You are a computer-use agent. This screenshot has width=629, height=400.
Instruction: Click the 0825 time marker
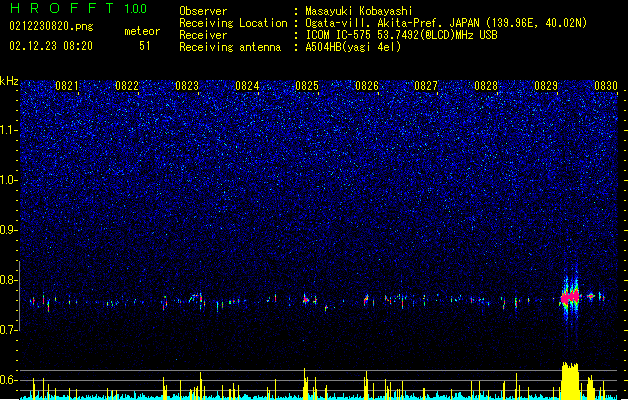click(x=307, y=86)
